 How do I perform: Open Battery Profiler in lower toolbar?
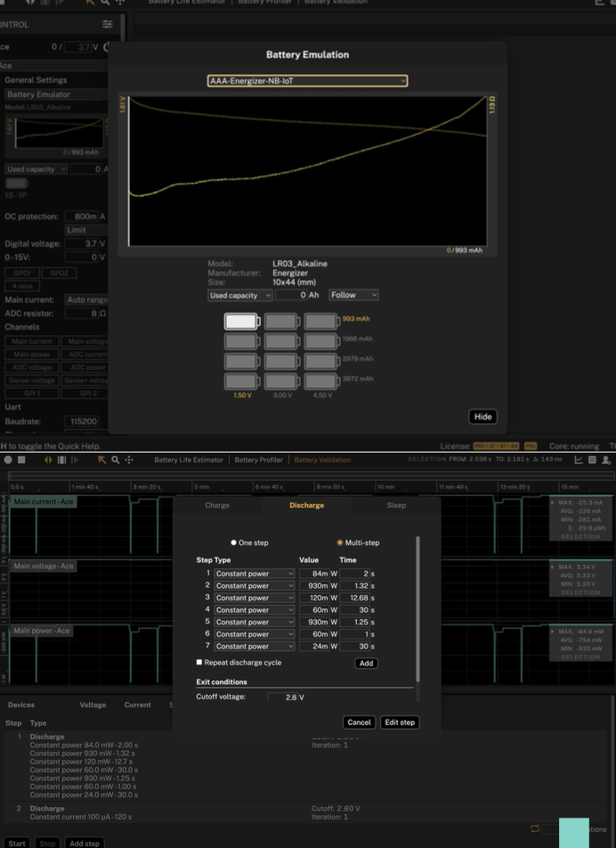click(259, 460)
